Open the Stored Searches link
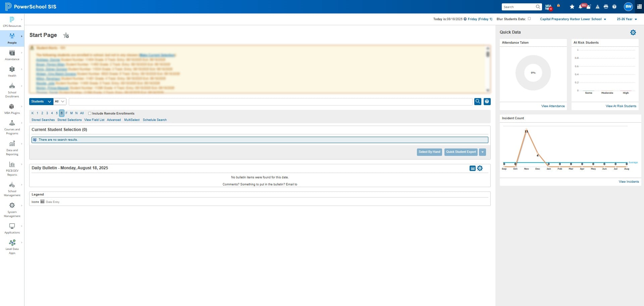 43,120
